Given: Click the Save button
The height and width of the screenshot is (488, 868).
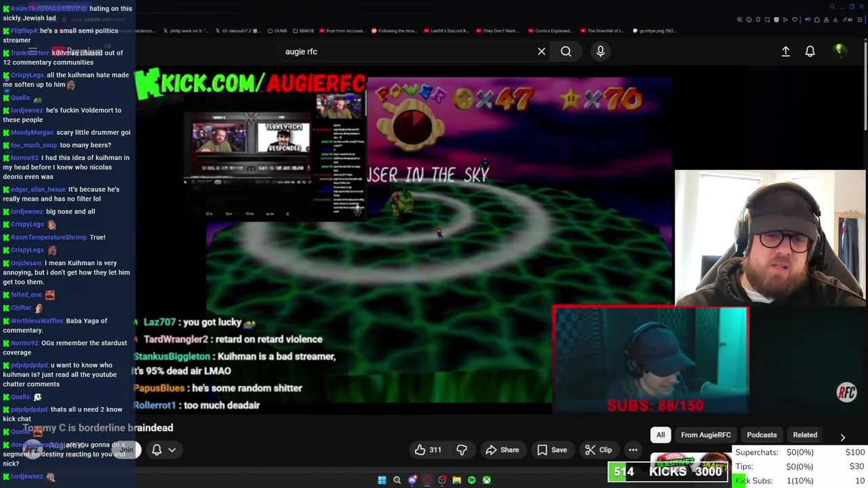Looking at the screenshot, I should pyautogui.click(x=552, y=449).
